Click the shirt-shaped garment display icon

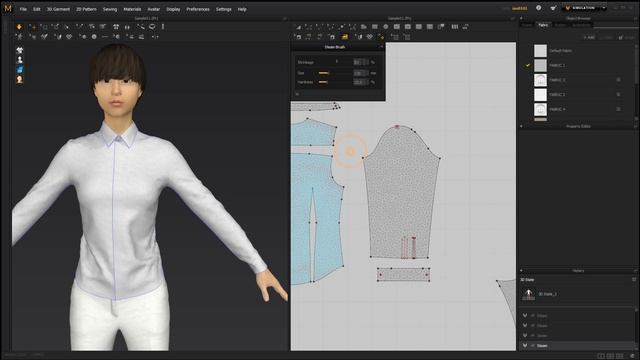click(20, 50)
